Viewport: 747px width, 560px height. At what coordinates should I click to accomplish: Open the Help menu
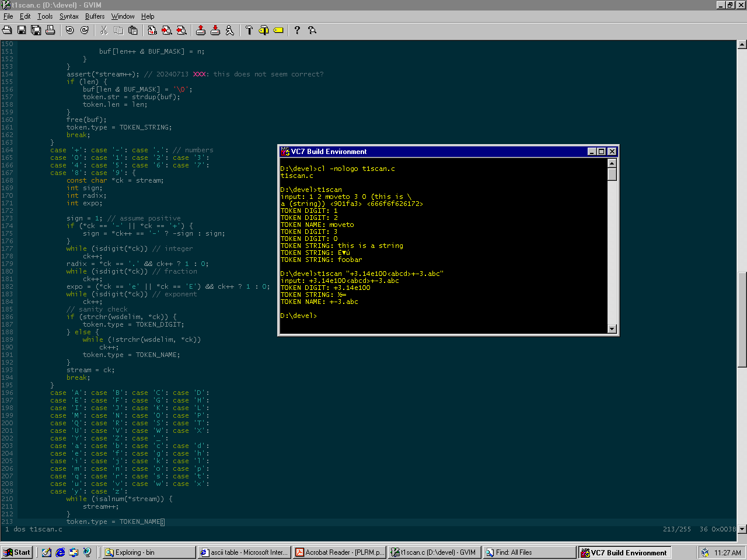coord(148,16)
